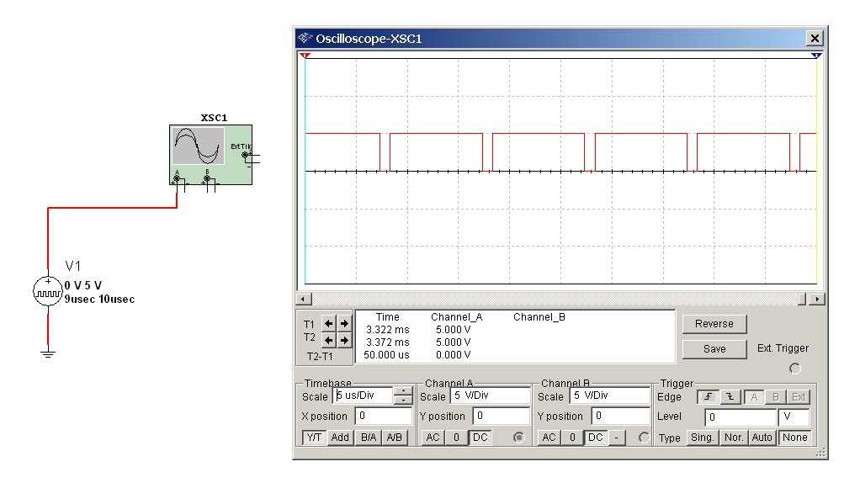
Task: Set Channel A coupling to AC
Action: (x=433, y=438)
